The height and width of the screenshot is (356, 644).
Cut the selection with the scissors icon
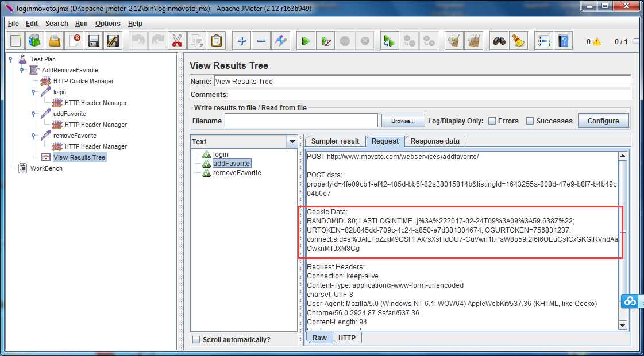pos(176,41)
